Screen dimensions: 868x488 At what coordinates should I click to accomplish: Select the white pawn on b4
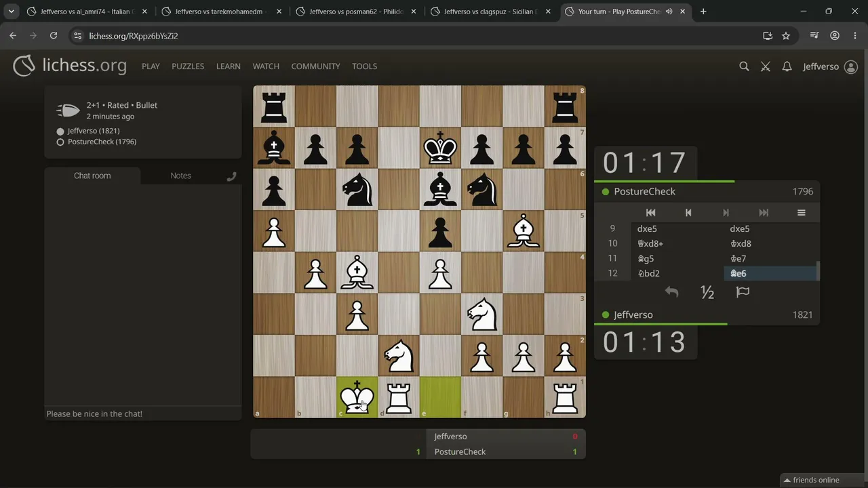[x=315, y=272]
